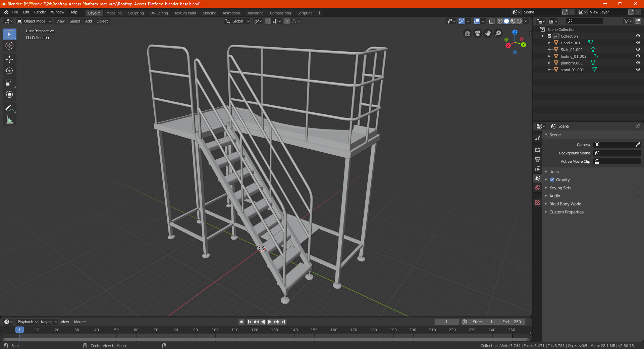
Task: Open the Render menu
Action: click(x=40, y=12)
